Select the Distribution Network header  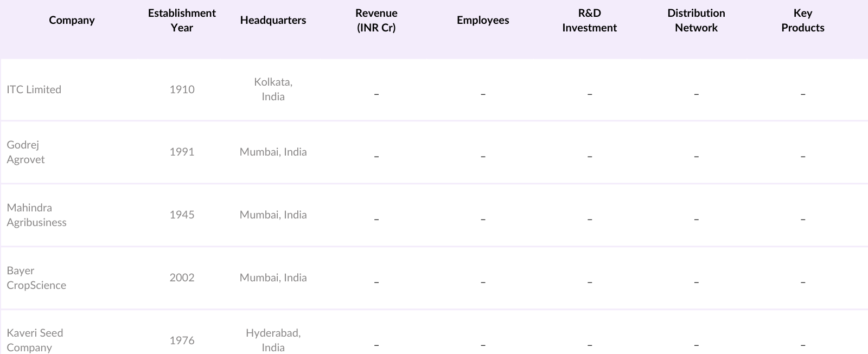[696, 20]
